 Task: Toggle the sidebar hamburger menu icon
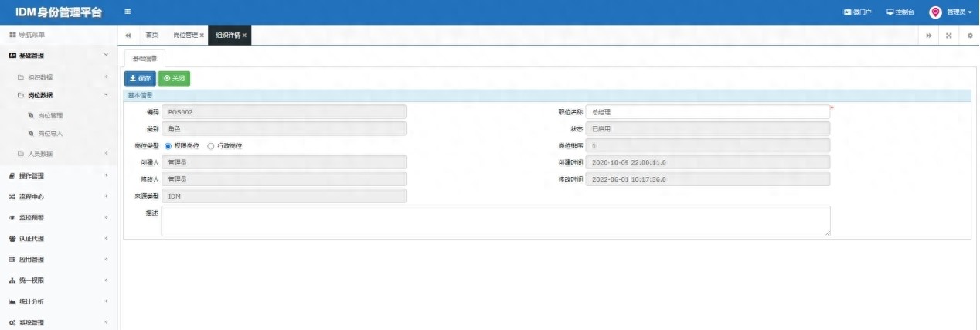[x=127, y=12]
